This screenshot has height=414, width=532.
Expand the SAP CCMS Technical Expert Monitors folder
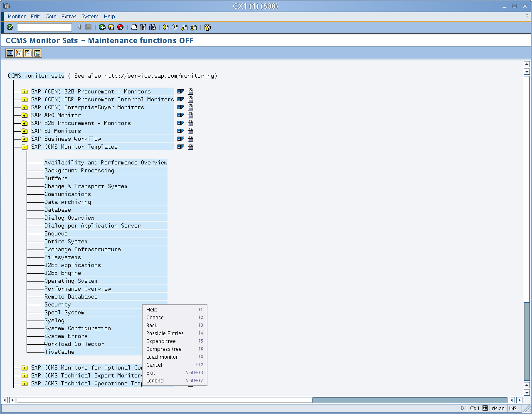25,375
